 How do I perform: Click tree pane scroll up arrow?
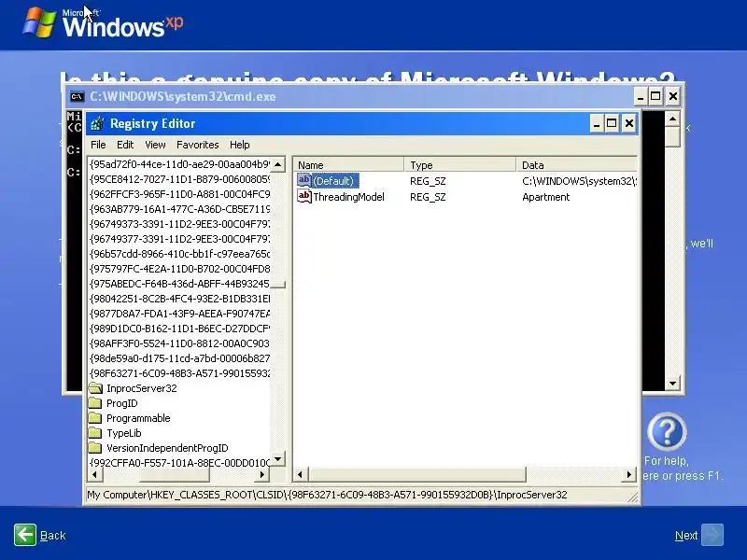277,165
